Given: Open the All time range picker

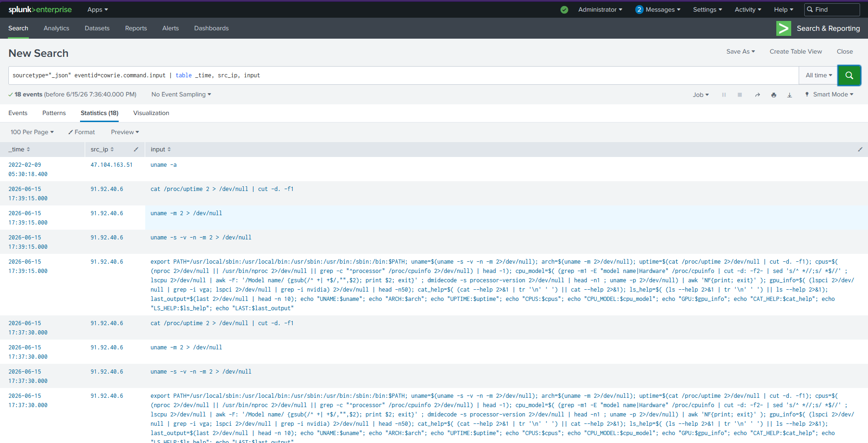Looking at the screenshot, I should pyautogui.click(x=819, y=75).
